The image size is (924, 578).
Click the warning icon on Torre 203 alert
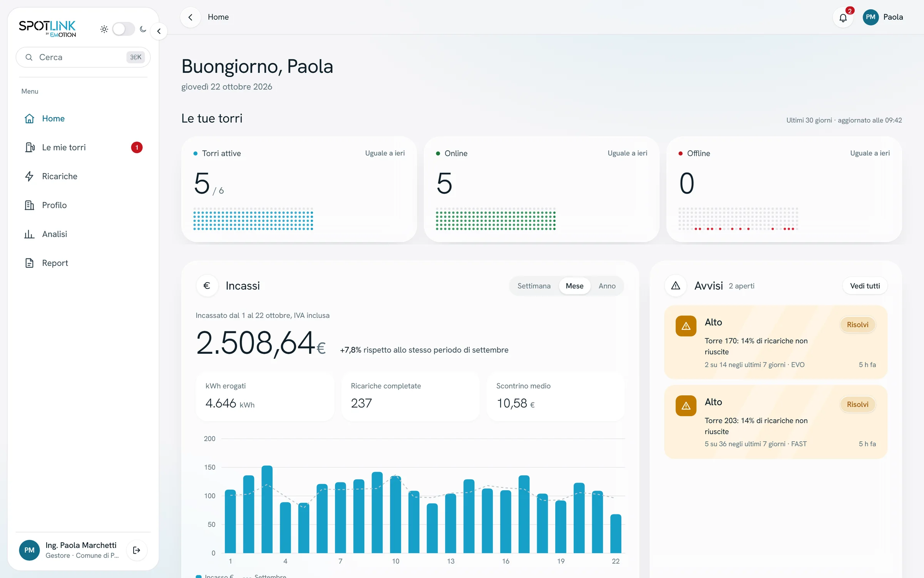(686, 405)
